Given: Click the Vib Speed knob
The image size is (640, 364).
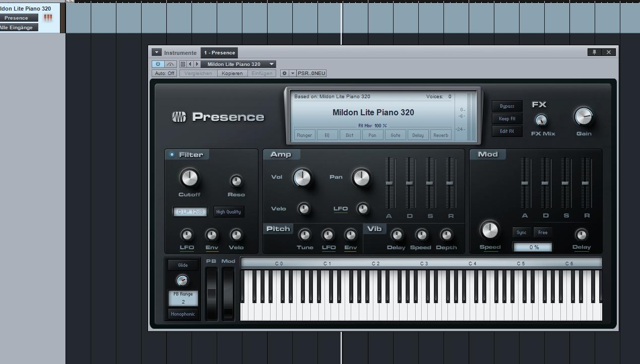Looking at the screenshot, I should pos(421,235).
